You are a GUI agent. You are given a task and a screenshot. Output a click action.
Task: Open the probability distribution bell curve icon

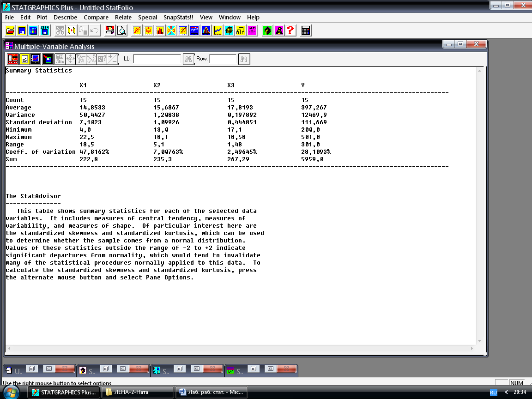click(x=206, y=30)
